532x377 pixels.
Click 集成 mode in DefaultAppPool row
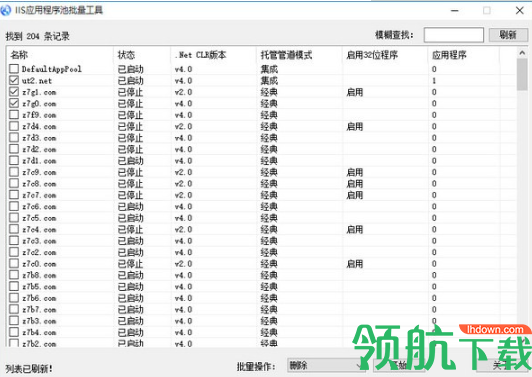point(269,69)
